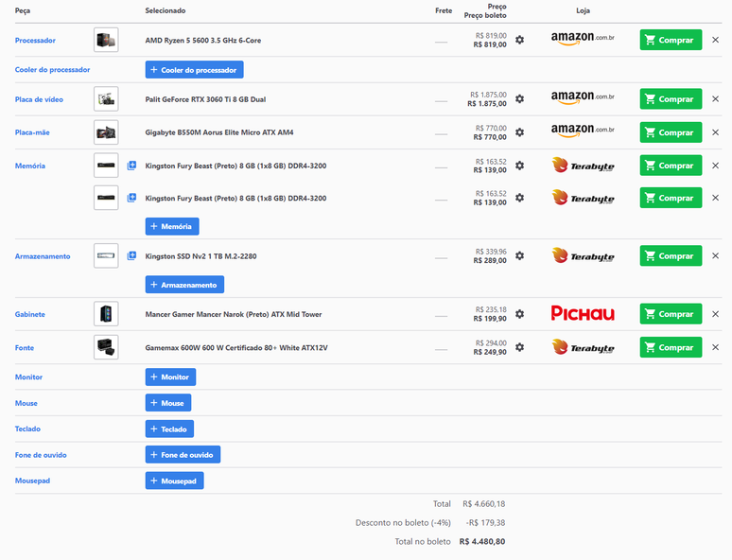
Task: Open gear settings for Gamemax 600W fonte
Action: click(x=519, y=347)
